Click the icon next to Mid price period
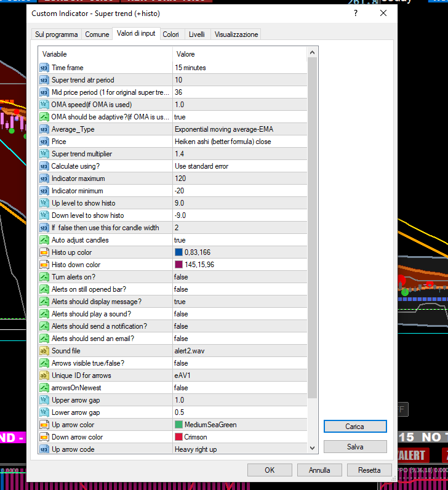Screen dimensions: 448x490 44,92
